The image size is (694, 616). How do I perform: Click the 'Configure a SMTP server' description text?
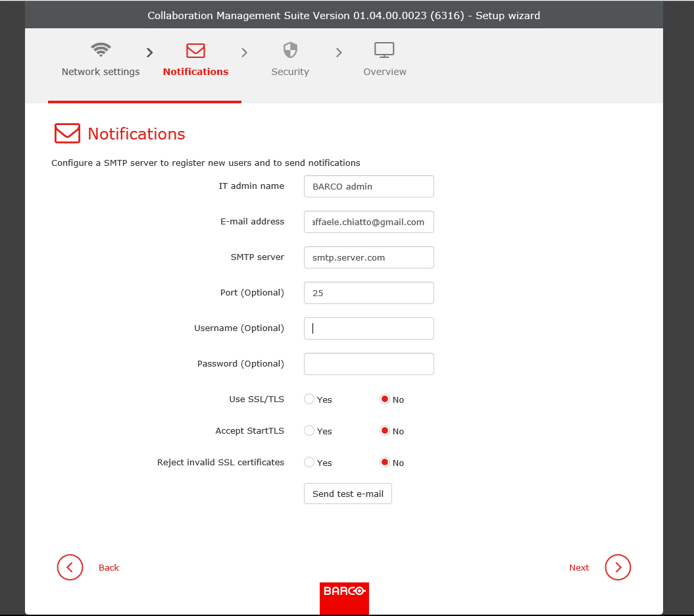pos(206,163)
